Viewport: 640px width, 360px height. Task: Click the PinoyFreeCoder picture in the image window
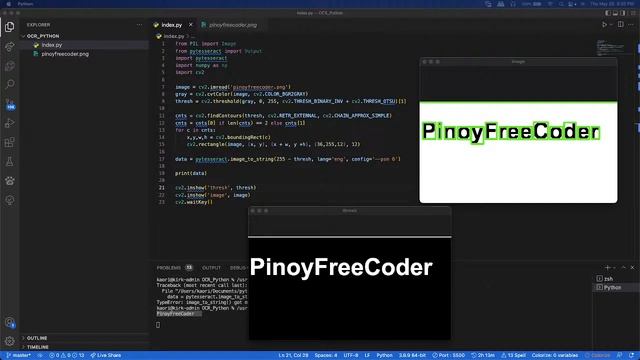click(x=518, y=152)
